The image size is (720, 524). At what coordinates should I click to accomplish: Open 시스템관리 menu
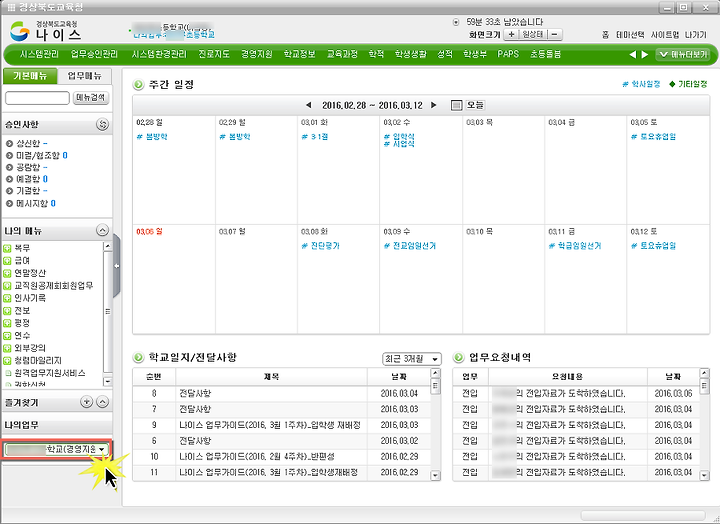point(39,54)
